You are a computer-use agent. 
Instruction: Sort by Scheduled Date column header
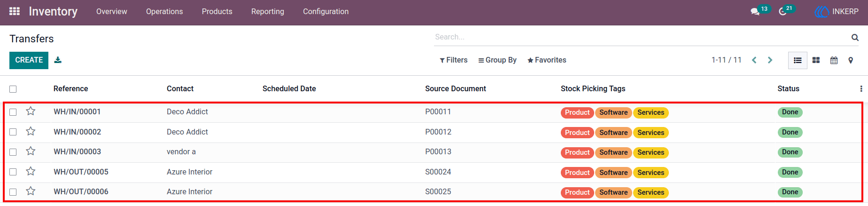(289, 89)
